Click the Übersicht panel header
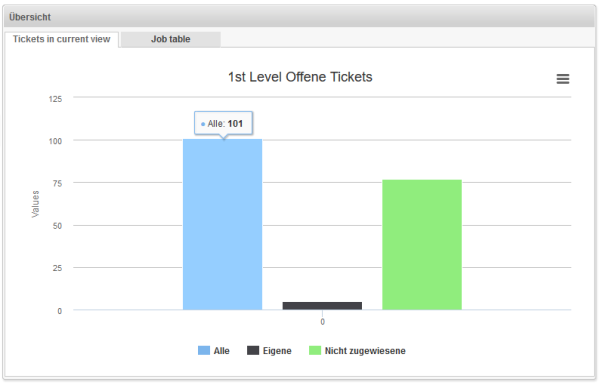 point(299,17)
